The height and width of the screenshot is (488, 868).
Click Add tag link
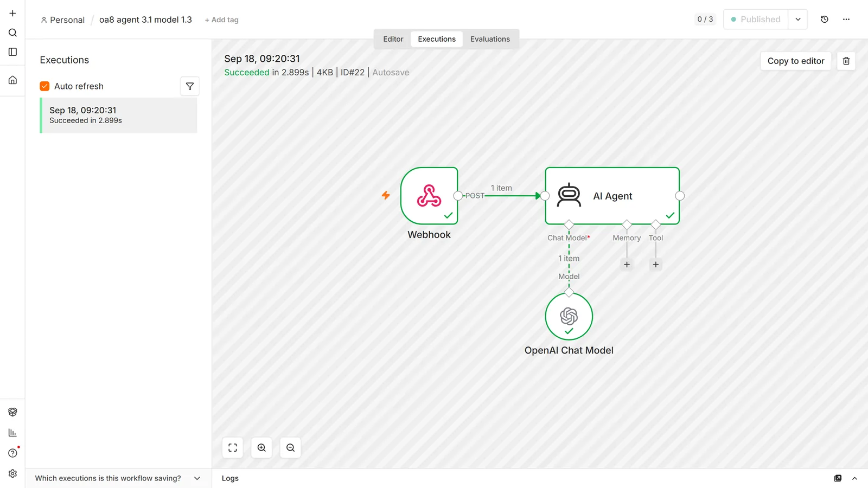coord(221,20)
